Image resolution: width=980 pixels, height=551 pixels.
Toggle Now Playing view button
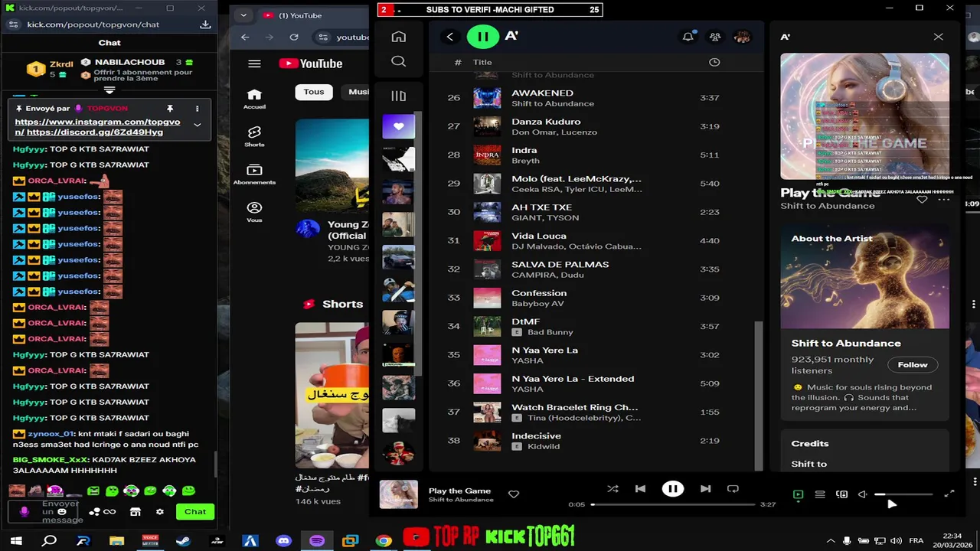pyautogui.click(x=798, y=495)
